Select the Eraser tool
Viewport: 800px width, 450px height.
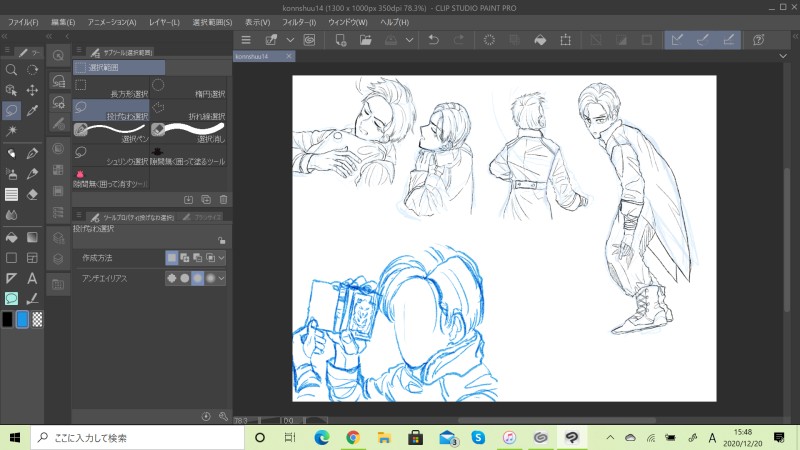32,194
